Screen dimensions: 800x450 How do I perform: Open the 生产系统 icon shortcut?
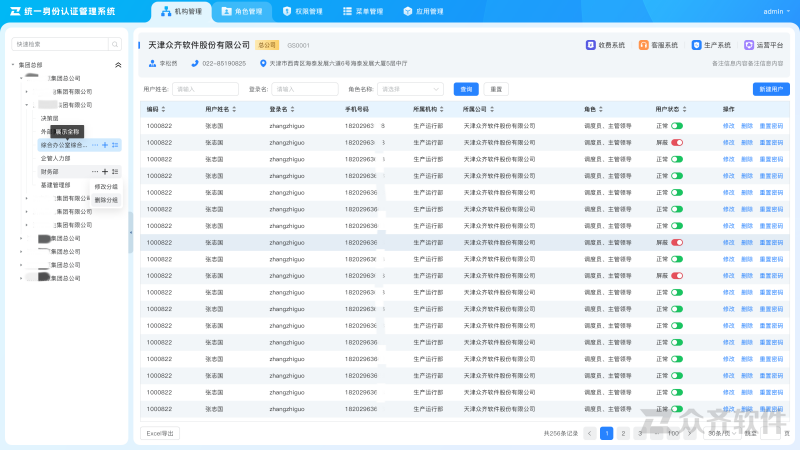click(x=697, y=45)
